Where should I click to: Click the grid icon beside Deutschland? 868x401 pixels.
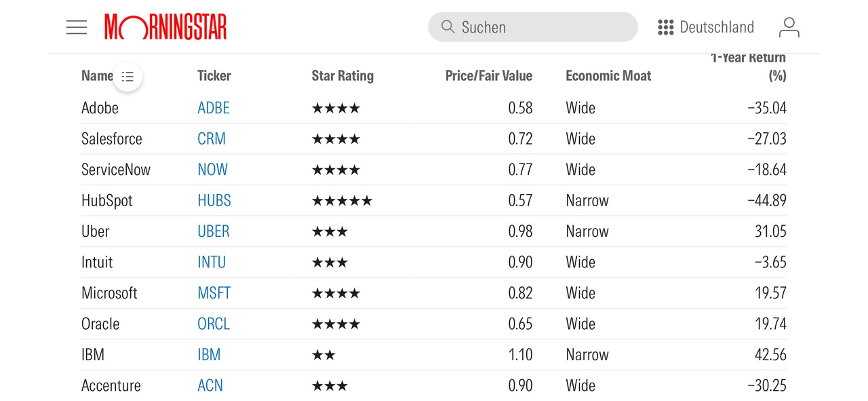666,27
